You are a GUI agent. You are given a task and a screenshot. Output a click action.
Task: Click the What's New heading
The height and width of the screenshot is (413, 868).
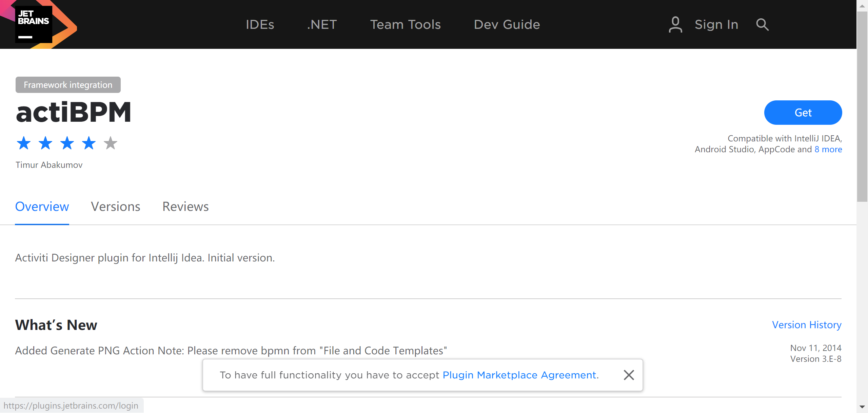[x=56, y=325]
